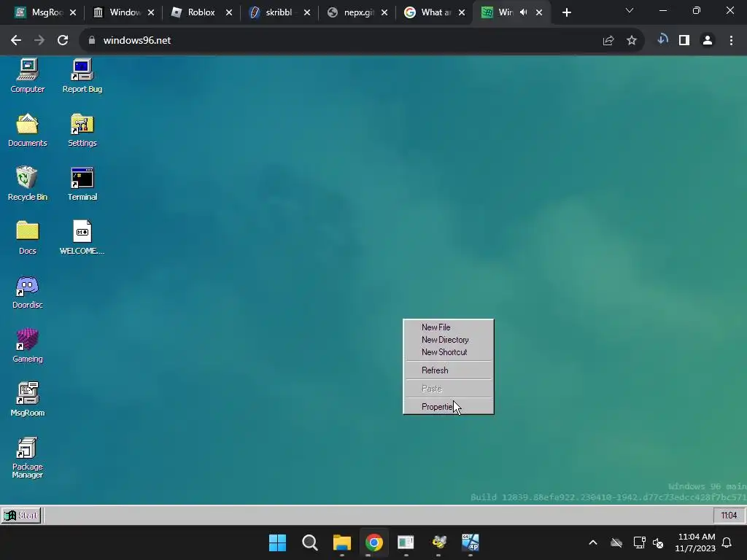Click the share page icon in address bar
This screenshot has height=560, width=747.
pos(608,41)
